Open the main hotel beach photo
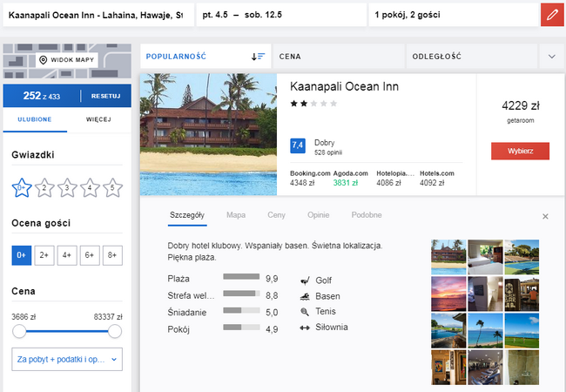This screenshot has width=566, height=392. point(208,134)
